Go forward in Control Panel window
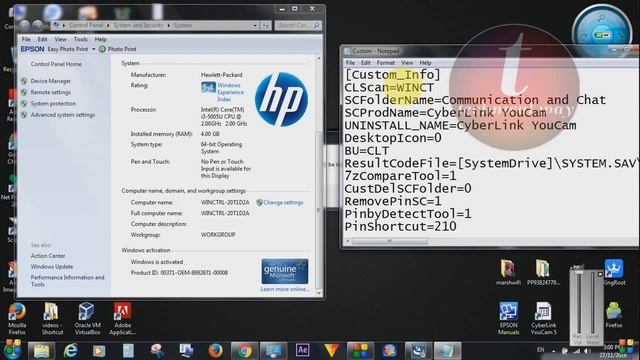 38,25
